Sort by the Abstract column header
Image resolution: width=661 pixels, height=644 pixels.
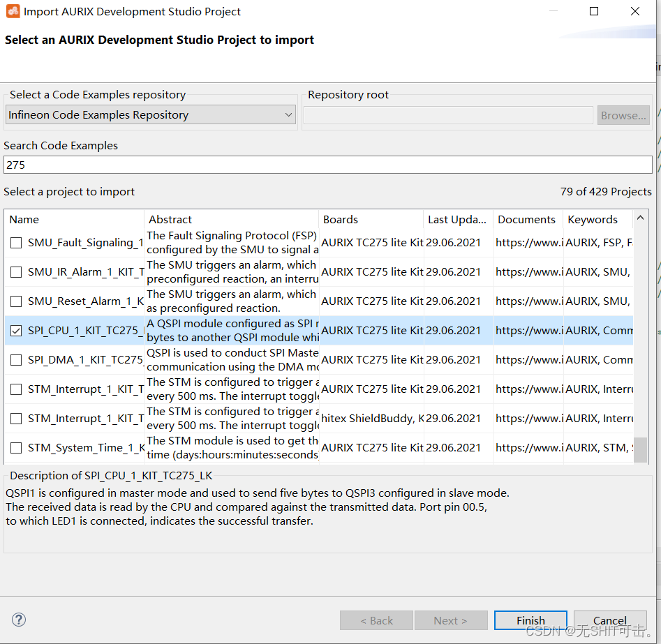(232, 220)
